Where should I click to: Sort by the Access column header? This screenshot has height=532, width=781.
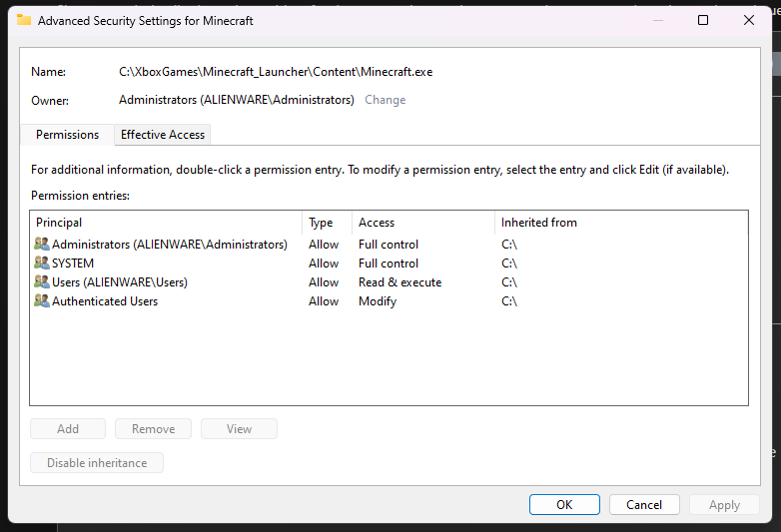point(423,223)
